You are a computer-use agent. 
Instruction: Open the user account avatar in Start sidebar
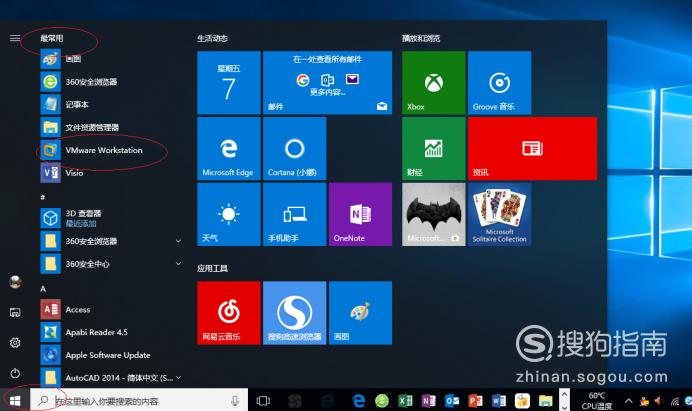coord(15,281)
